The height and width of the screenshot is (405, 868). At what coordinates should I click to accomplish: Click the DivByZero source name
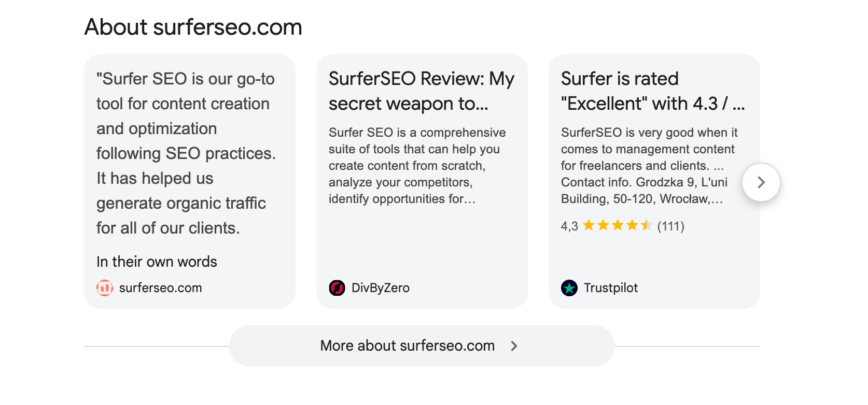pyautogui.click(x=380, y=288)
